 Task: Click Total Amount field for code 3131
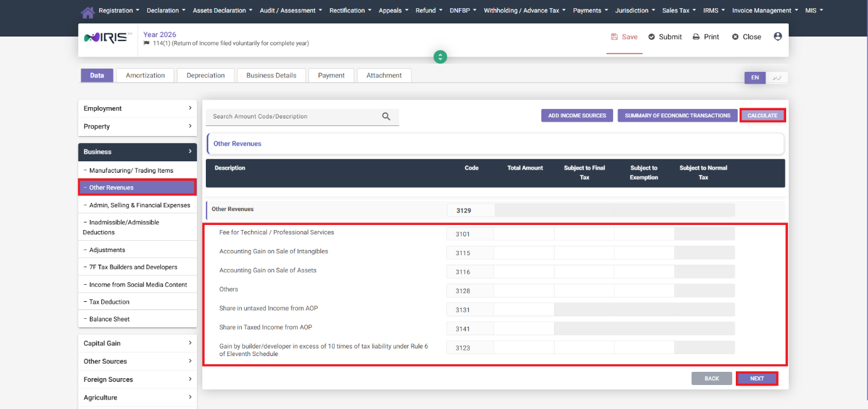tap(524, 309)
